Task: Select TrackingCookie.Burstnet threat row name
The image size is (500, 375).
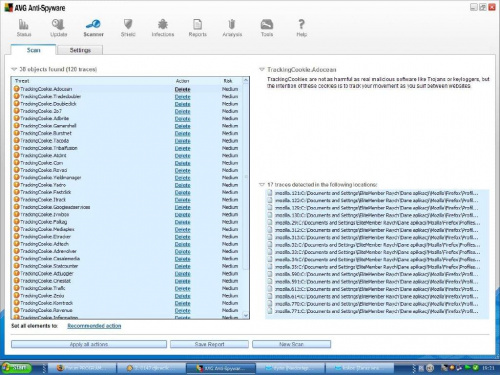Action: point(46,133)
